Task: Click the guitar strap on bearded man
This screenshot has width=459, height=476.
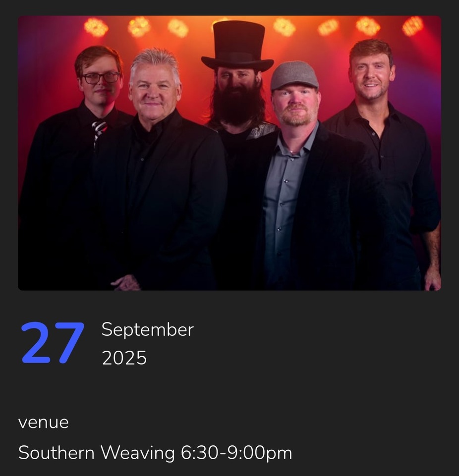Action: (x=261, y=131)
